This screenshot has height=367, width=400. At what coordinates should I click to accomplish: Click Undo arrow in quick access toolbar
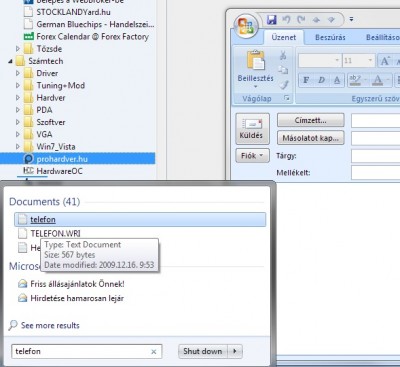(x=286, y=20)
